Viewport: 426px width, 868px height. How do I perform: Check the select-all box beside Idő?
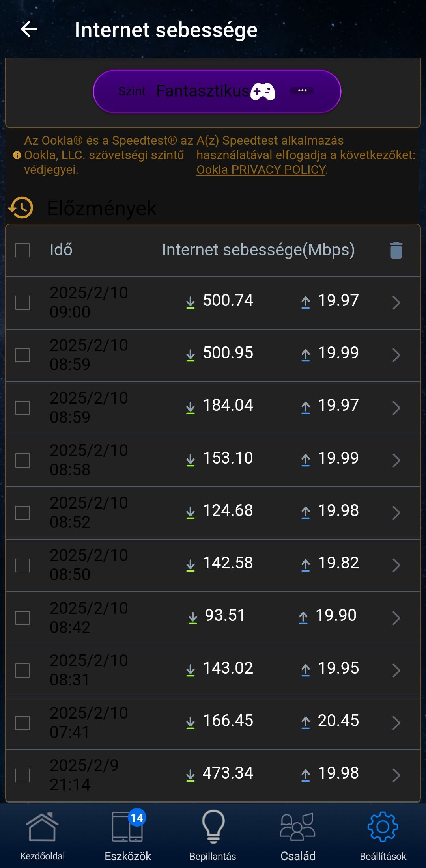22,250
